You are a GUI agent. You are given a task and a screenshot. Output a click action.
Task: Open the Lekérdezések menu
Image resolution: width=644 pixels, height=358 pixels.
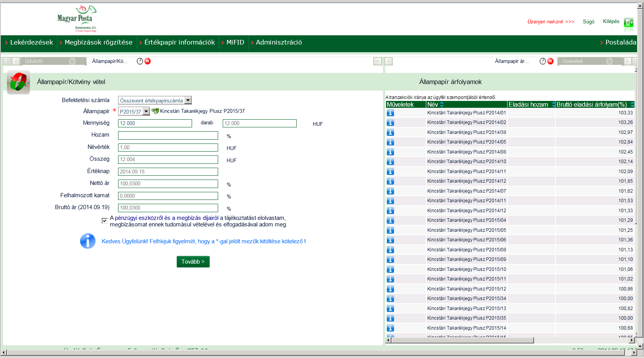click(31, 42)
